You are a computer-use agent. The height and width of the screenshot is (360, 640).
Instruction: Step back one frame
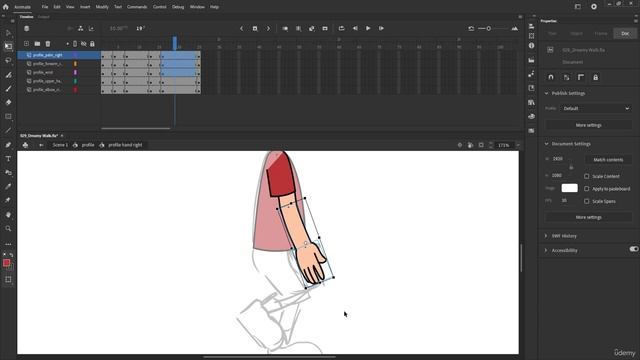click(355, 29)
